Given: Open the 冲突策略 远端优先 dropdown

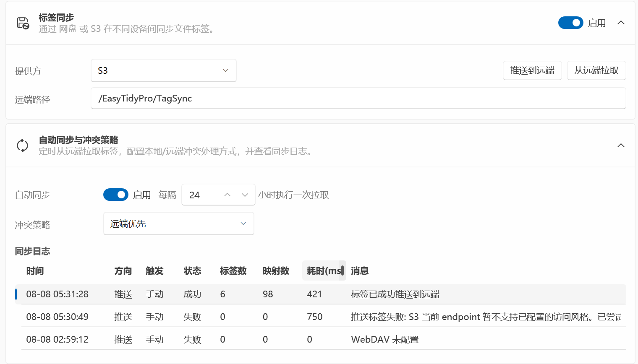Looking at the screenshot, I should [179, 224].
